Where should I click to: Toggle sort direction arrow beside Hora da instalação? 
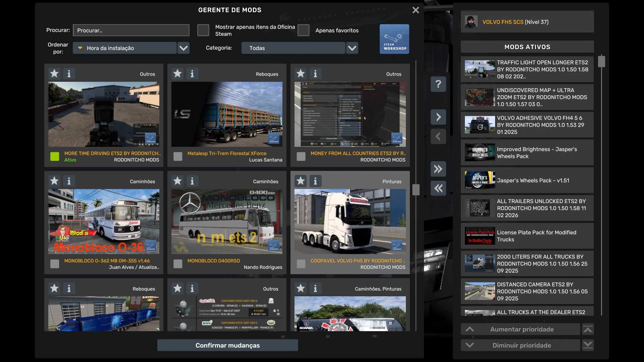click(x=80, y=48)
